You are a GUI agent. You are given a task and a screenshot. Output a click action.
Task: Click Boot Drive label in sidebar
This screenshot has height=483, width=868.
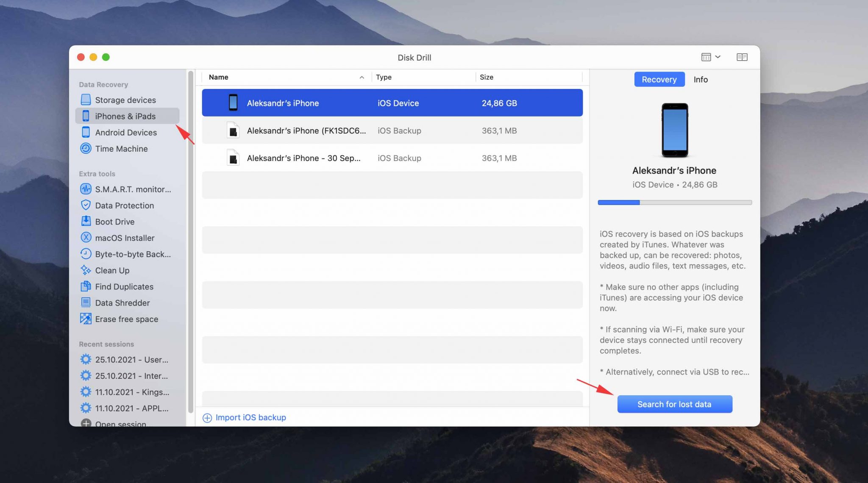[115, 222]
